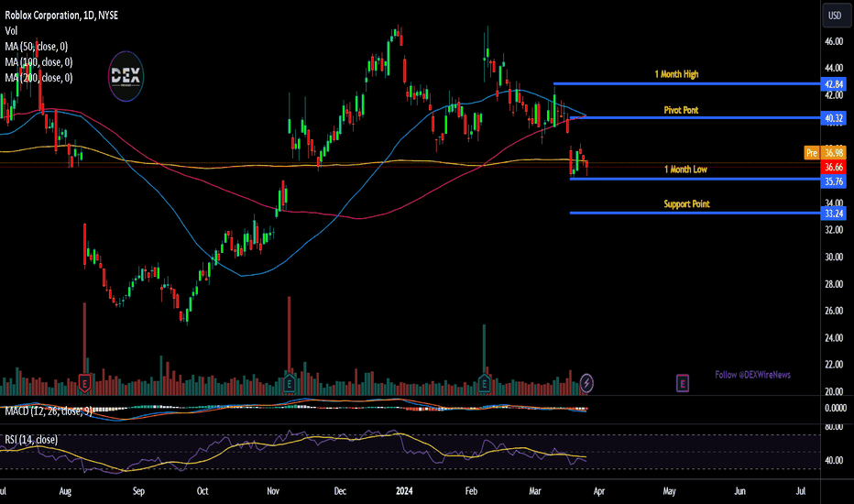Select the 'Support Point' annotation text
This screenshot has width=854, height=504.
687,204
